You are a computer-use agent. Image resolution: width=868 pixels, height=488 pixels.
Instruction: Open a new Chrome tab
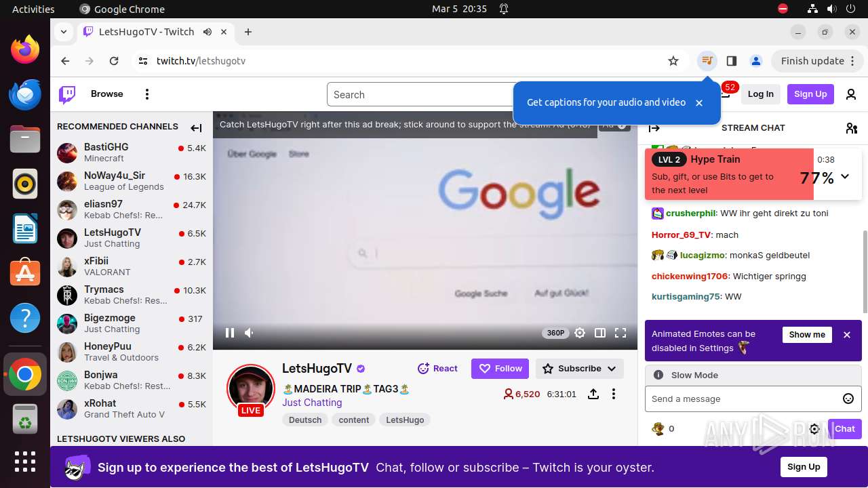tap(248, 32)
